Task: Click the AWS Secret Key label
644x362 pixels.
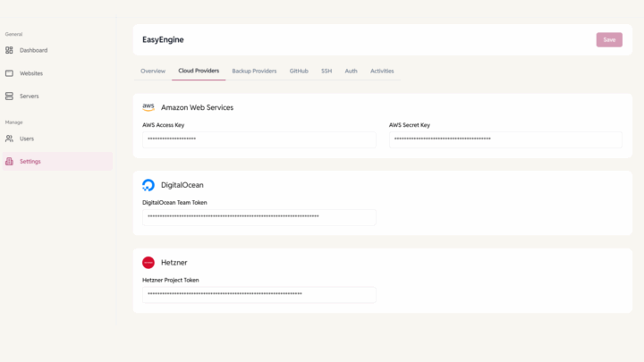Action: [410, 125]
